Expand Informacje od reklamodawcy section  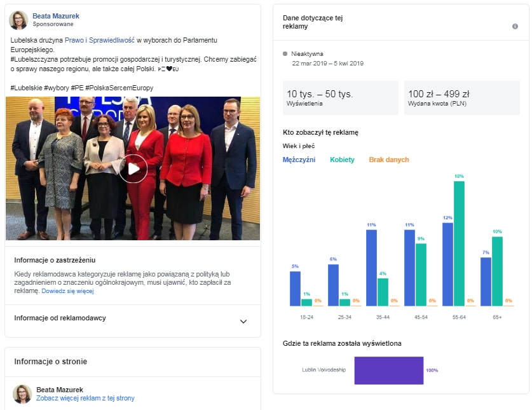point(243,321)
